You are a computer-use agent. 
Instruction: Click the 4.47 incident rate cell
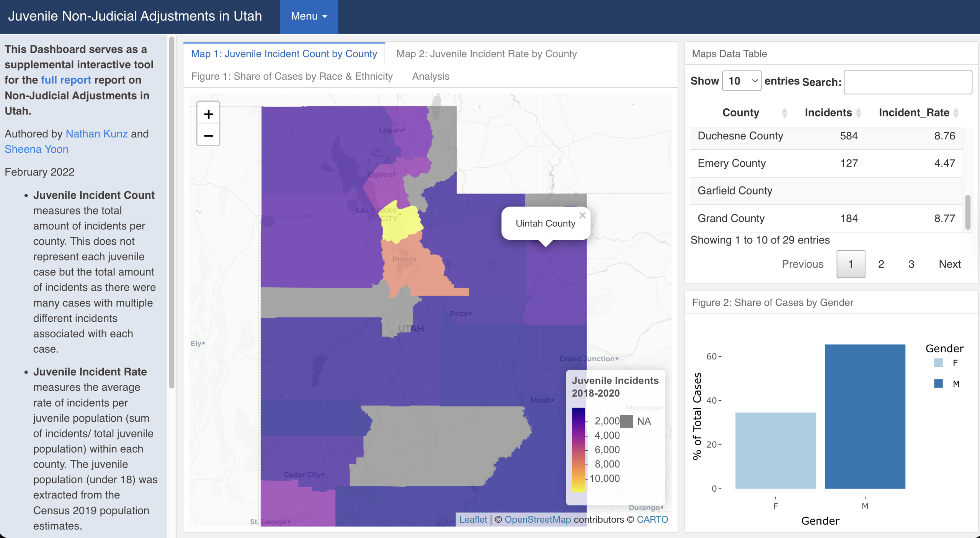[x=944, y=164]
